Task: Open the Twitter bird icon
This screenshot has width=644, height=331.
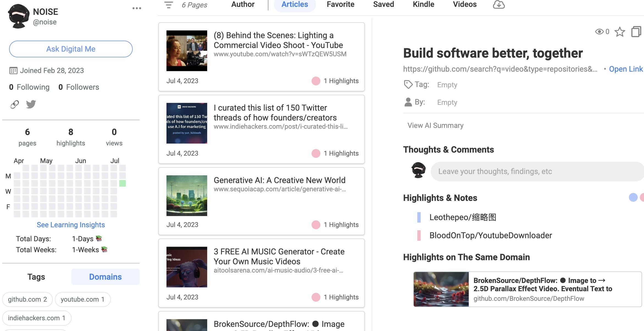Action: (x=31, y=104)
